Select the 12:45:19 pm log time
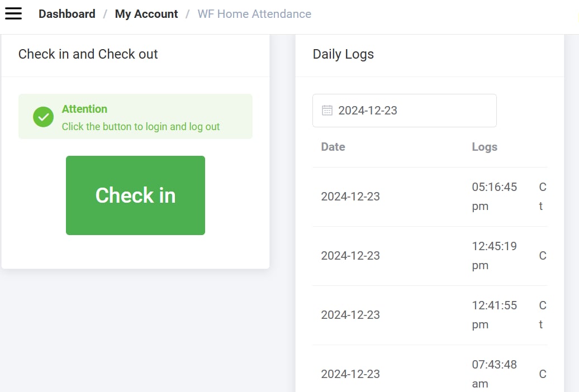Screen dimensions: 579x392 [x=494, y=256]
